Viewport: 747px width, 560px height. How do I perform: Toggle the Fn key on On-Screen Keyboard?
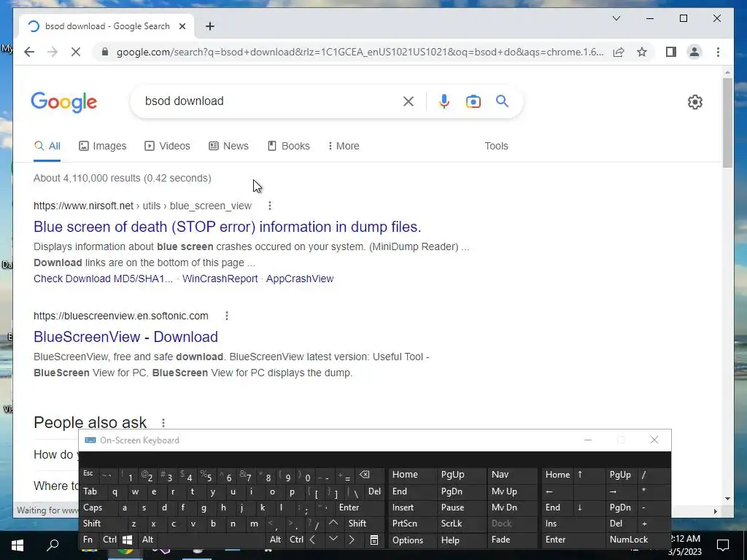point(88,540)
